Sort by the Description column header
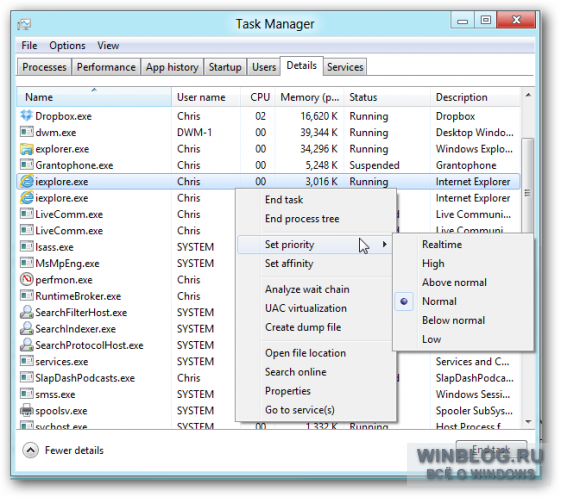 [475, 97]
